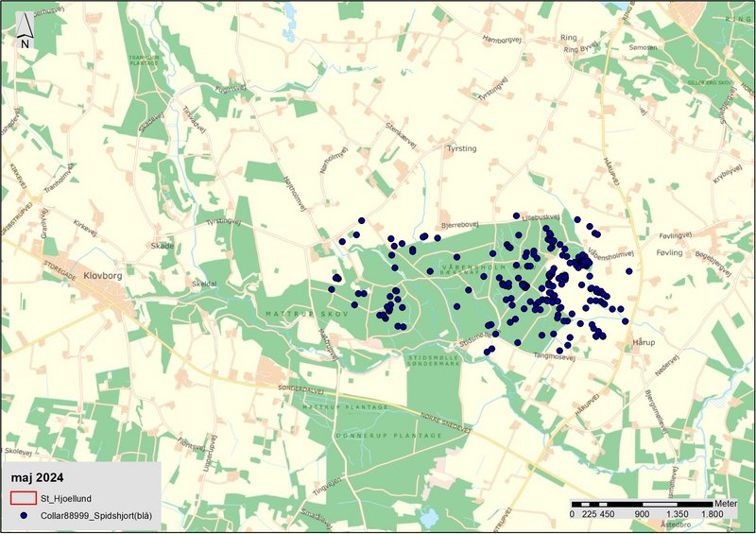Viewport: 756px width, 534px height.
Task: Click the 'Meter' scale unit label
Action: click(726, 502)
